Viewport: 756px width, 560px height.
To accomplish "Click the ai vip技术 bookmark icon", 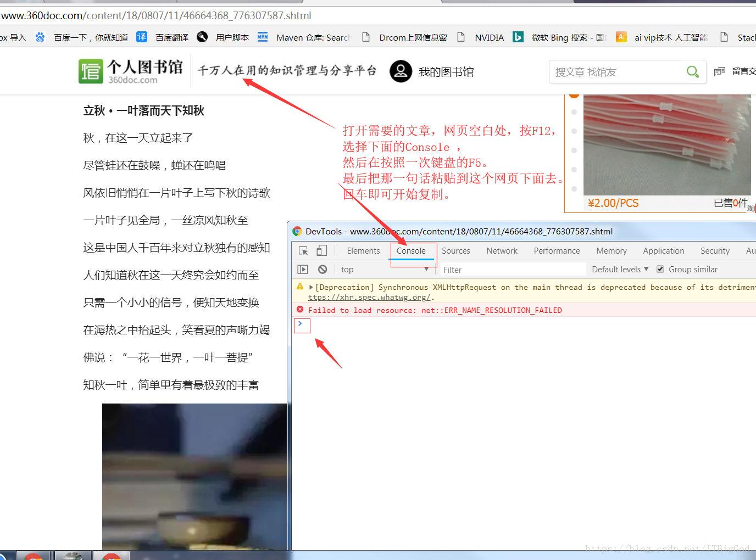I will point(621,37).
